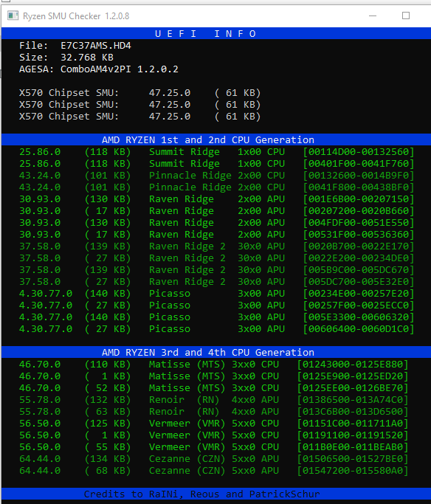
Task: Click the Ryzen SMU Checker app icon
Action: [x=13, y=15]
